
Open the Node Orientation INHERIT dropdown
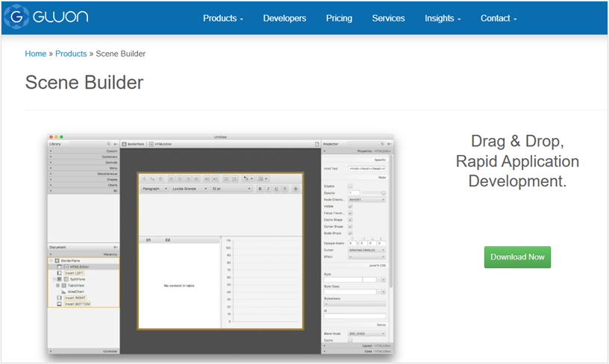pyautogui.click(x=366, y=199)
